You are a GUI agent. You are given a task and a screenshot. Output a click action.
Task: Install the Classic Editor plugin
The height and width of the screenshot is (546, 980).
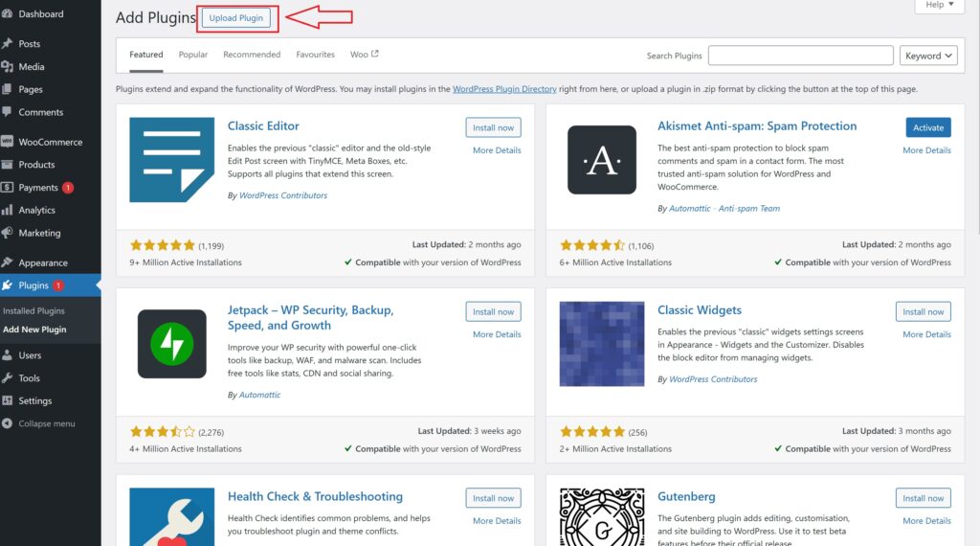[x=493, y=127]
